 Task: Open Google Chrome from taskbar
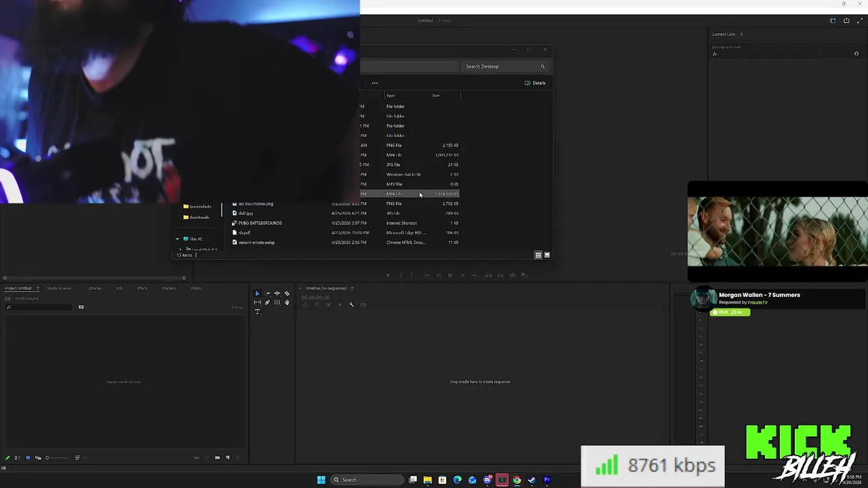(x=517, y=480)
